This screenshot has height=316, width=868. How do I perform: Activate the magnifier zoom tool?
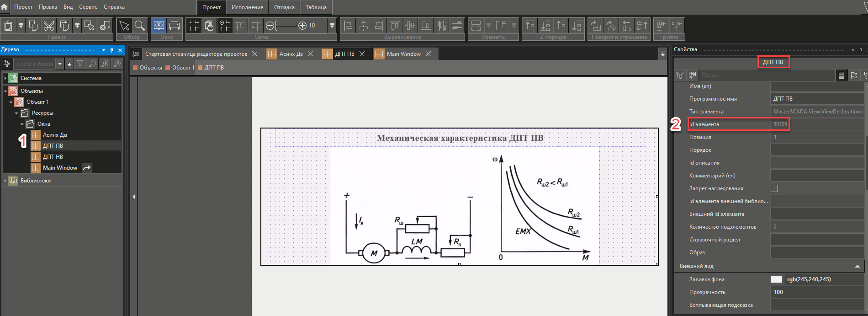(x=140, y=26)
